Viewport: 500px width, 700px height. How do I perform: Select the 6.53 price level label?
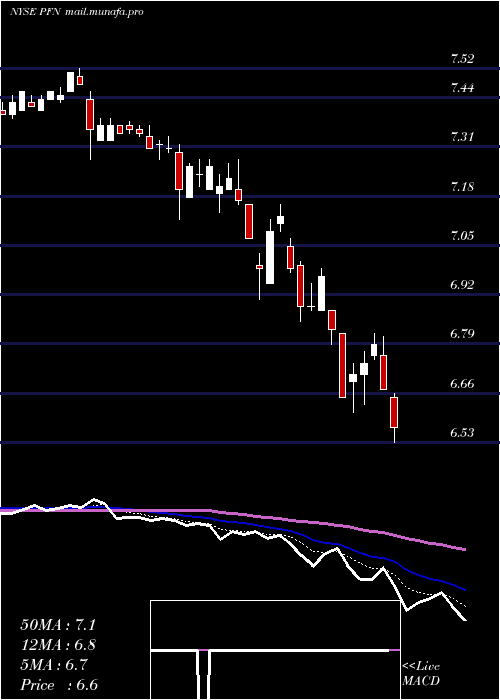(462, 432)
